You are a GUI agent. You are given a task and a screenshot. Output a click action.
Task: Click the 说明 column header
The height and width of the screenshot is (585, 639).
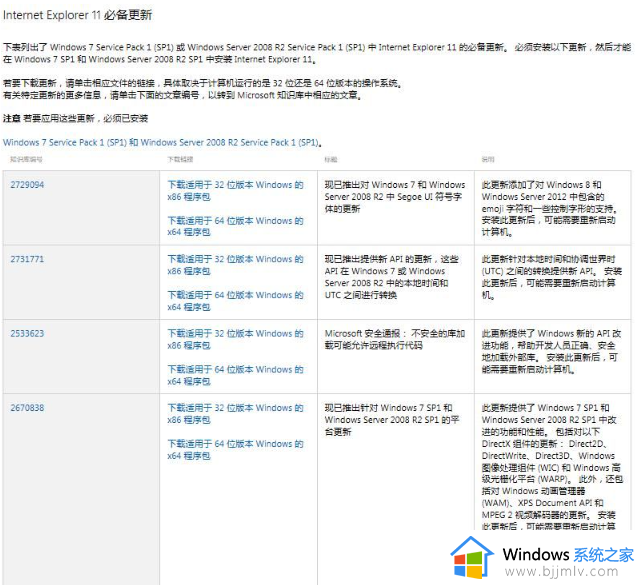point(488,159)
